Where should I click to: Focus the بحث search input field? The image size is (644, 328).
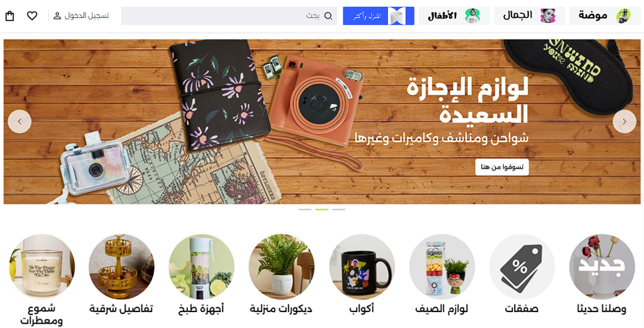229,16
